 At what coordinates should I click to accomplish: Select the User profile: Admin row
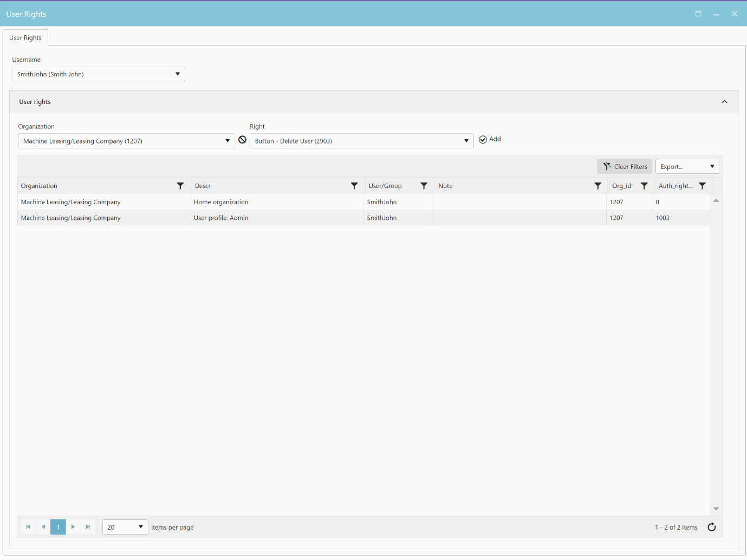221,218
